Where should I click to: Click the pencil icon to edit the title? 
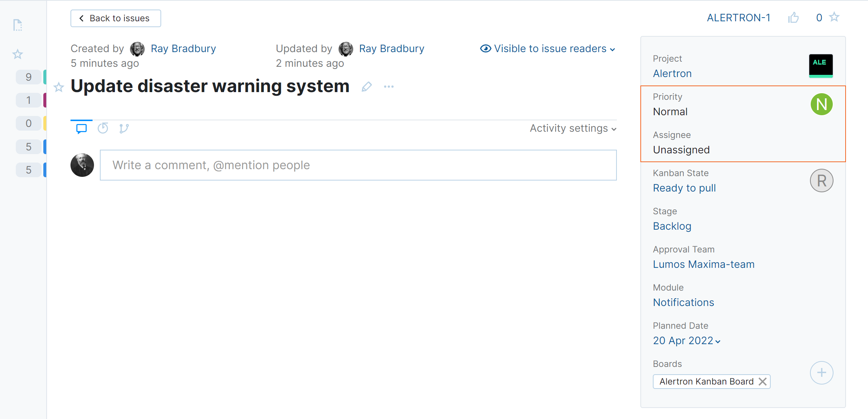pos(366,87)
